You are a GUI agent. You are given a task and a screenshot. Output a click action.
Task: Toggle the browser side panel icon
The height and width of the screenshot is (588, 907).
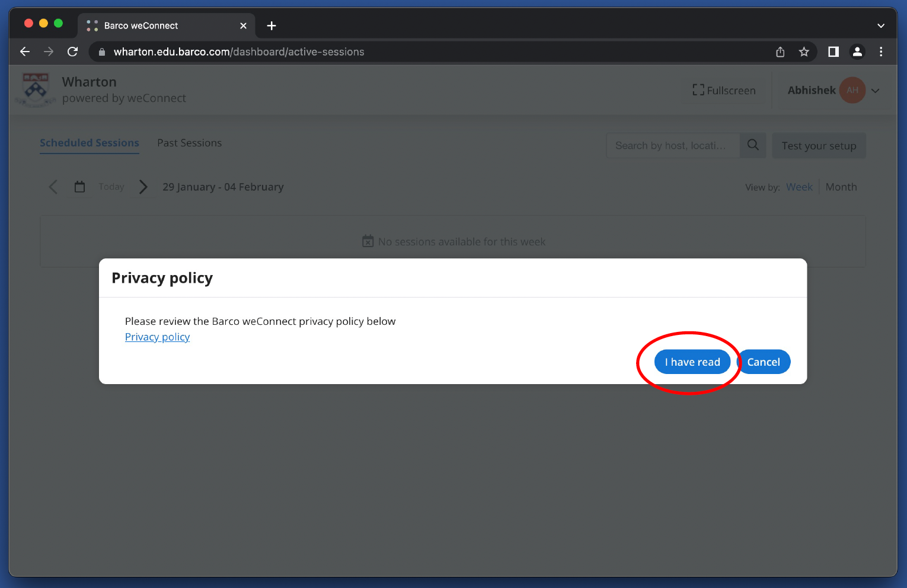833,52
